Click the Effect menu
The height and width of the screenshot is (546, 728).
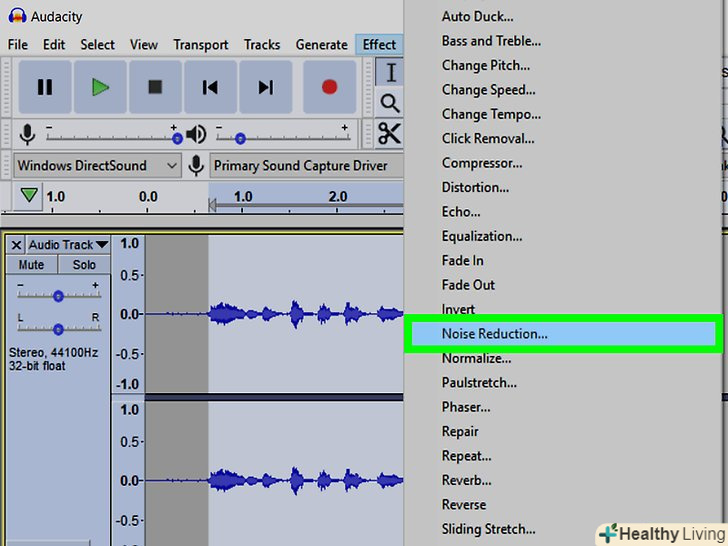[x=379, y=45]
